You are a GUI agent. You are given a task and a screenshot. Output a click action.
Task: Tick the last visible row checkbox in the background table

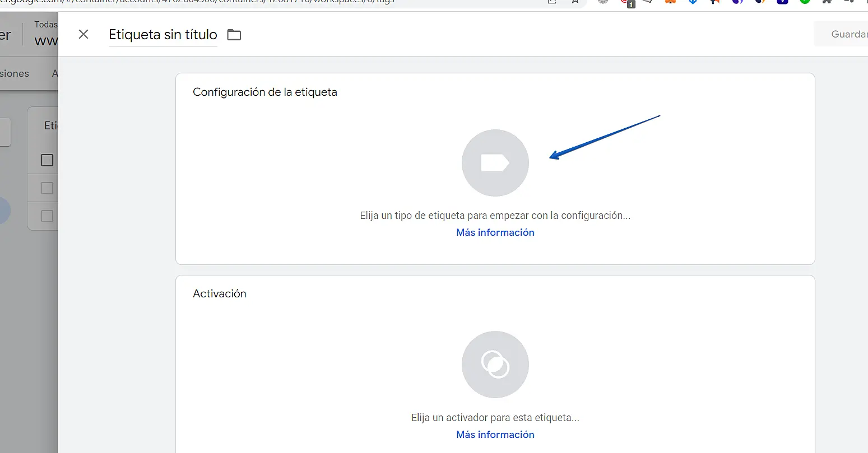(x=47, y=216)
